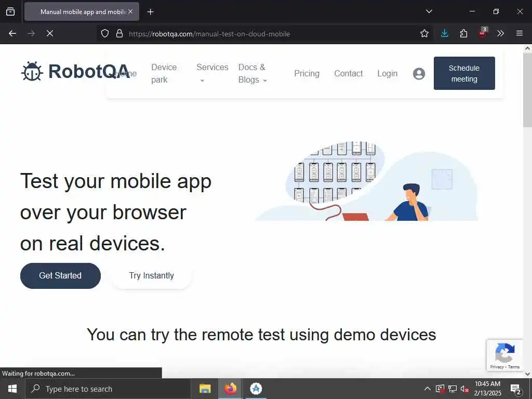Open the Firefox downloads arrow icon
The image size is (532, 399).
click(x=445, y=33)
